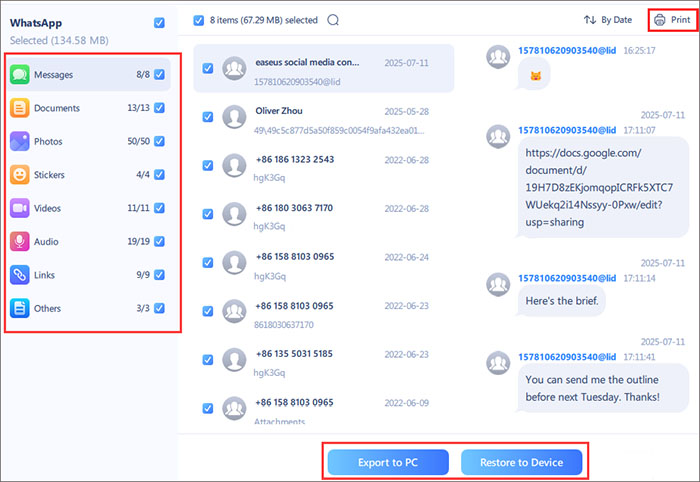Open the easeus social media con... chat
This screenshot has height=482, width=700.
324,68
